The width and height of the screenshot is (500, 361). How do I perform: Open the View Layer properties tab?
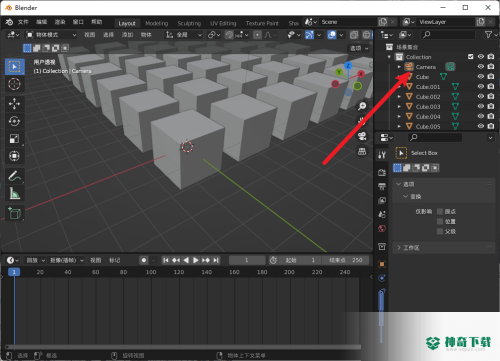pyautogui.click(x=382, y=200)
